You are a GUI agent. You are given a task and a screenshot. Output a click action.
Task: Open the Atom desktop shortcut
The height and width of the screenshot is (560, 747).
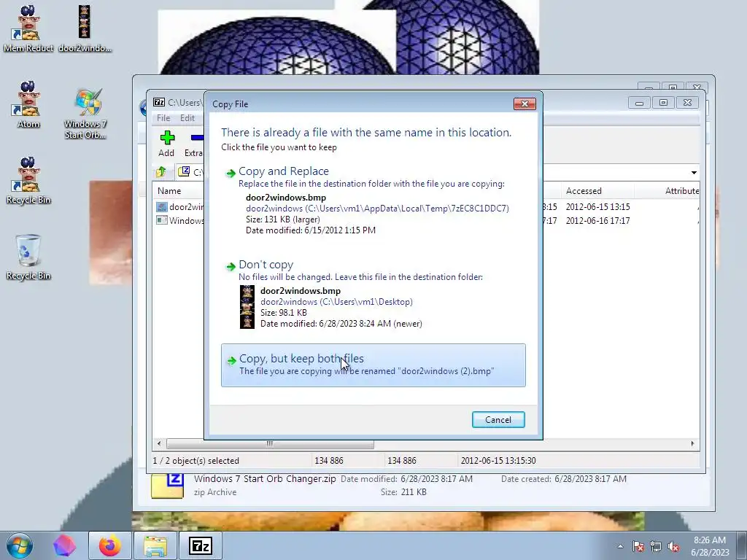28,105
